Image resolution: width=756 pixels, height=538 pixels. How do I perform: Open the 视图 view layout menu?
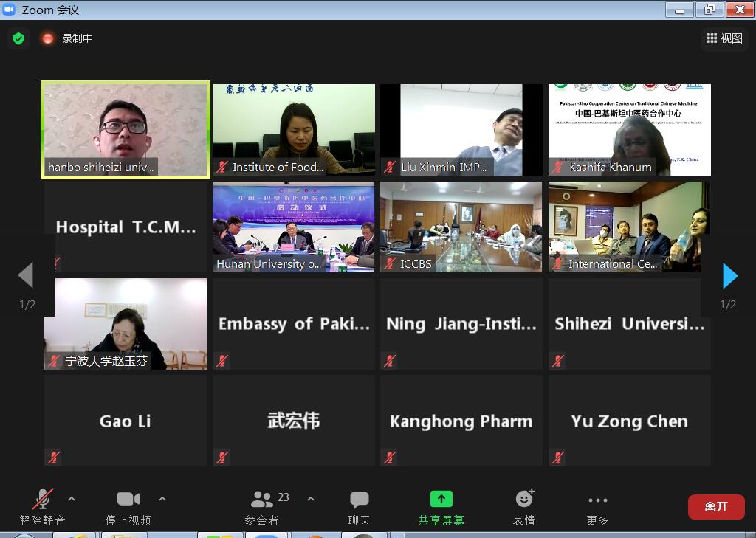point(724,38)
